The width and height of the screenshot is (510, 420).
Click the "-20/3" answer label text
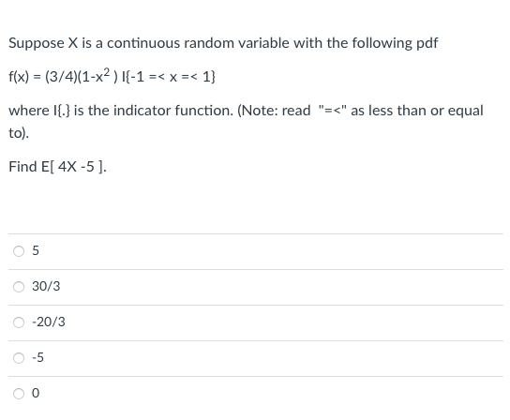coord(49,322)
